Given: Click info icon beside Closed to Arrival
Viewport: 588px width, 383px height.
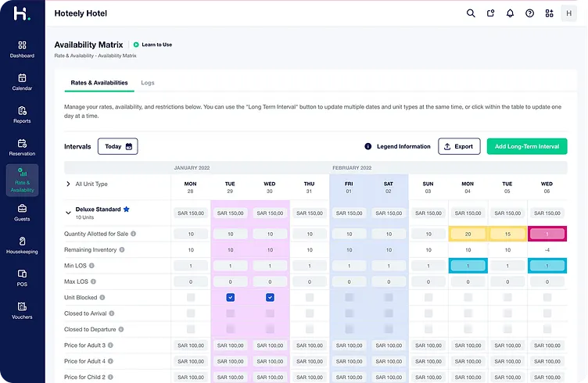Looking at the screenshot, I should pos(112,313).
